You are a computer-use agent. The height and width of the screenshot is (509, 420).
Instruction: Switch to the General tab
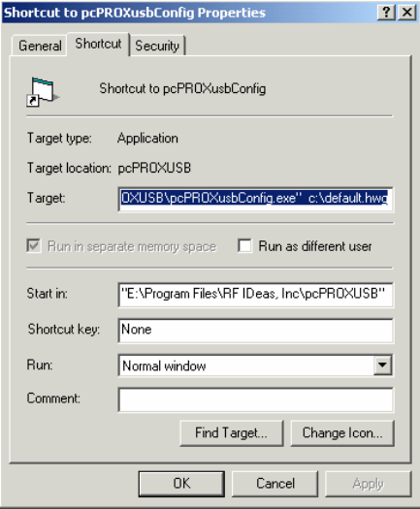(40, 46)
